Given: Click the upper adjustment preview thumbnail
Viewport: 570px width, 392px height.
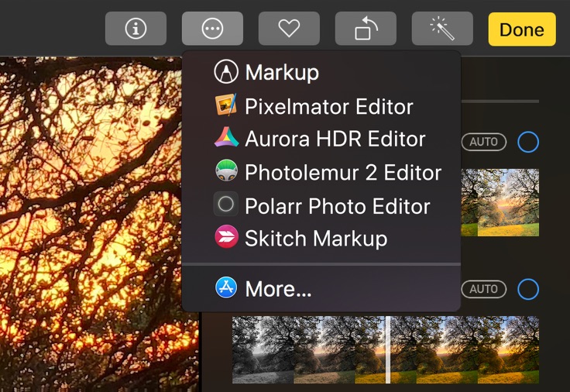Looking at the screenshot, I should [500, 202].
